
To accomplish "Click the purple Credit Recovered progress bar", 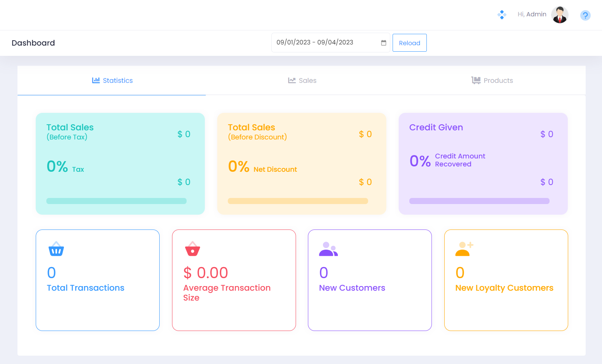I will pos(479,201).
